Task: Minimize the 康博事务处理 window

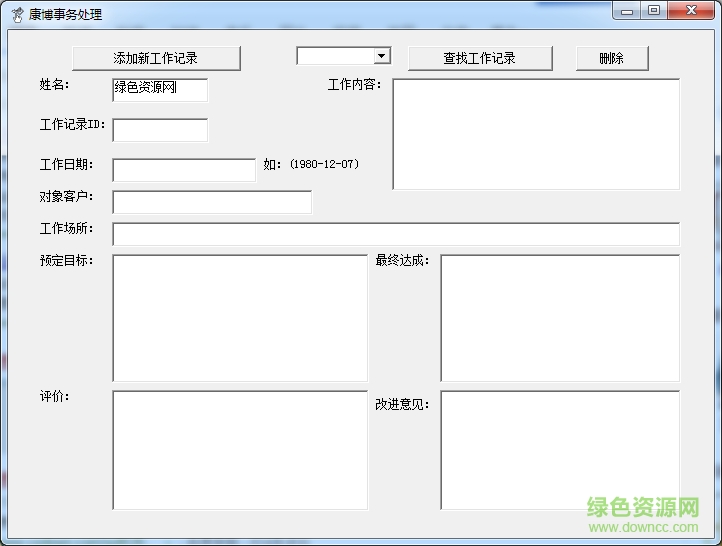Action: [627, 11]
